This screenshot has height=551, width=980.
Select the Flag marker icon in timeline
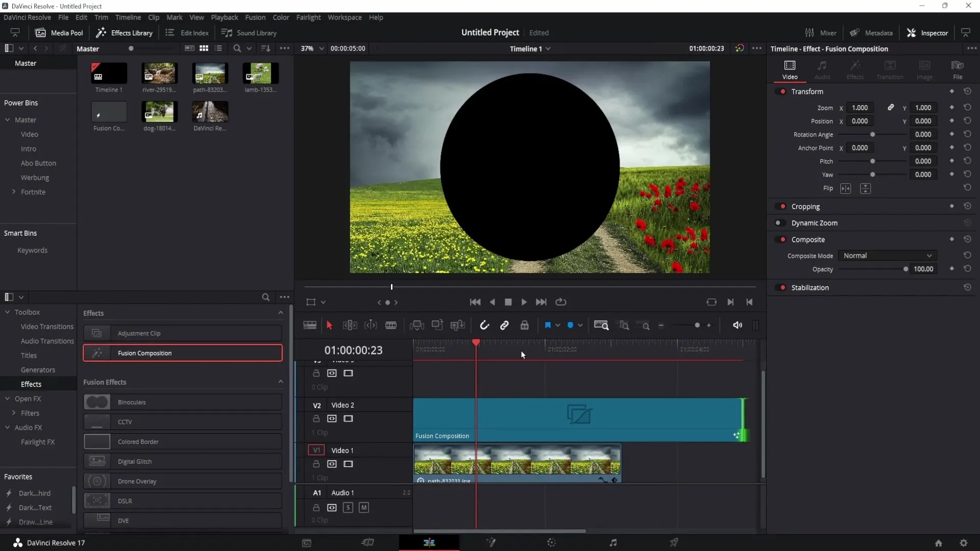[548, 325]
